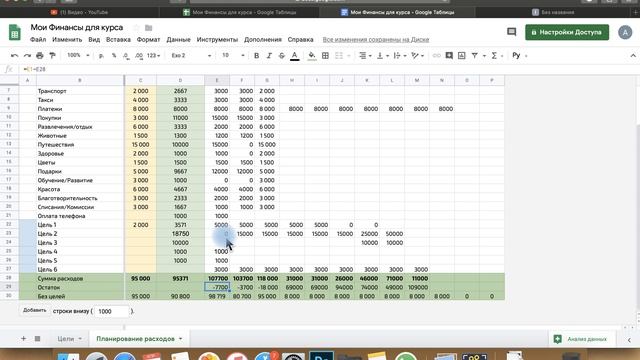The width and height of the screenshot is (640, 360).
Task: Open the text rotation dropdown
Action: click(417, 56)
